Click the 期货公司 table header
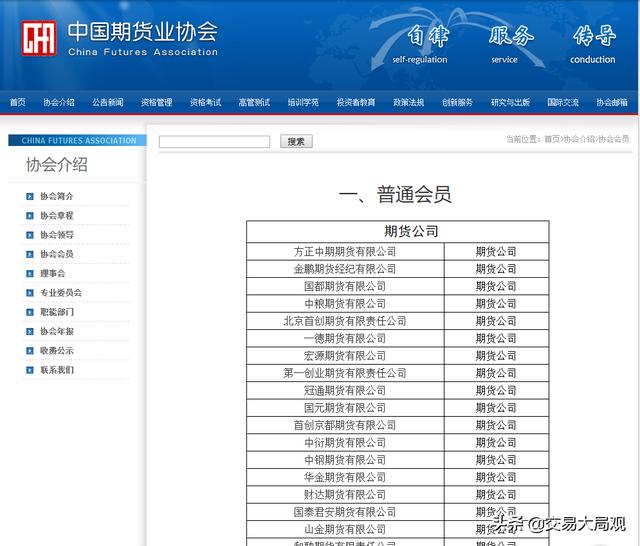Image resolution: width=640 pixels, height=546 pixels. coord(398,231)
